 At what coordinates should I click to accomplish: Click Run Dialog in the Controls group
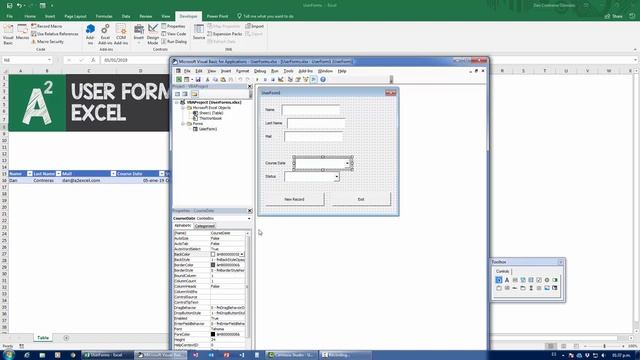[x=174, y=42]
